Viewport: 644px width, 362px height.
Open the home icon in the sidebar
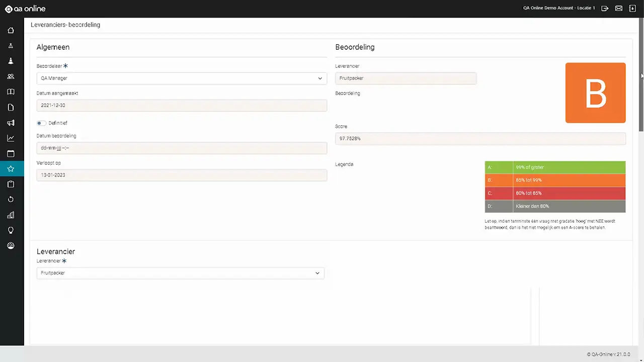11,30
